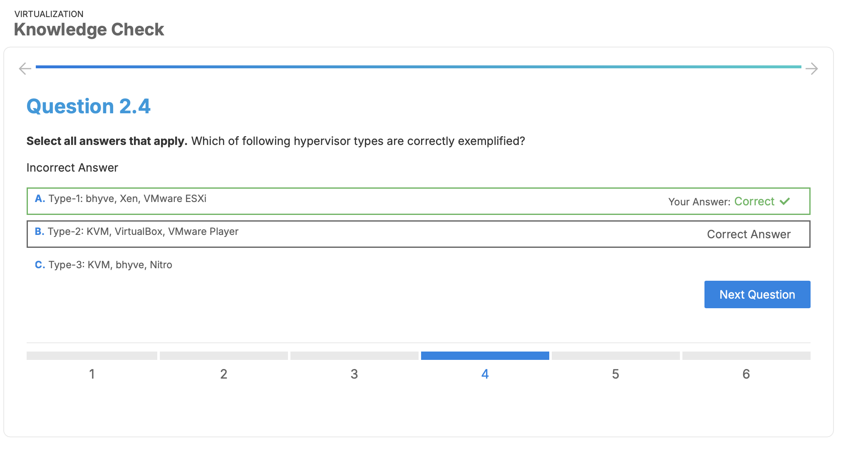Click the blue segment bar above 4
The width and height of the screenshot is (868, 454).
[x=485, y=356]
